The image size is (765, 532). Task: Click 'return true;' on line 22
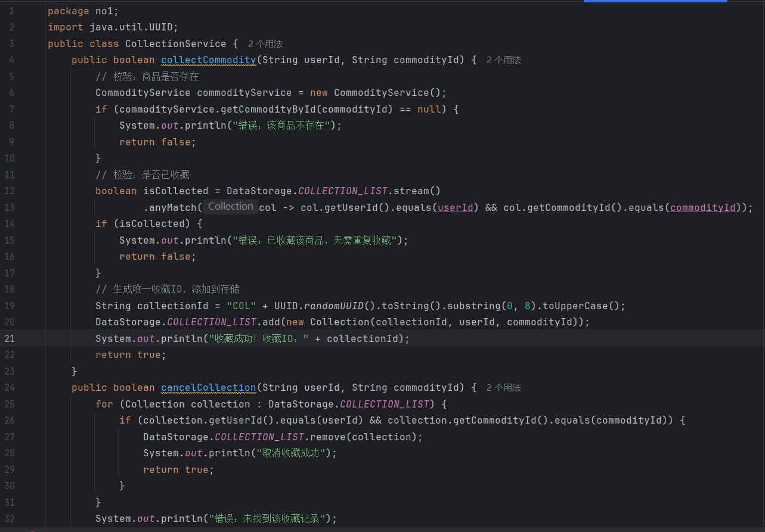[x=131, y=355]
